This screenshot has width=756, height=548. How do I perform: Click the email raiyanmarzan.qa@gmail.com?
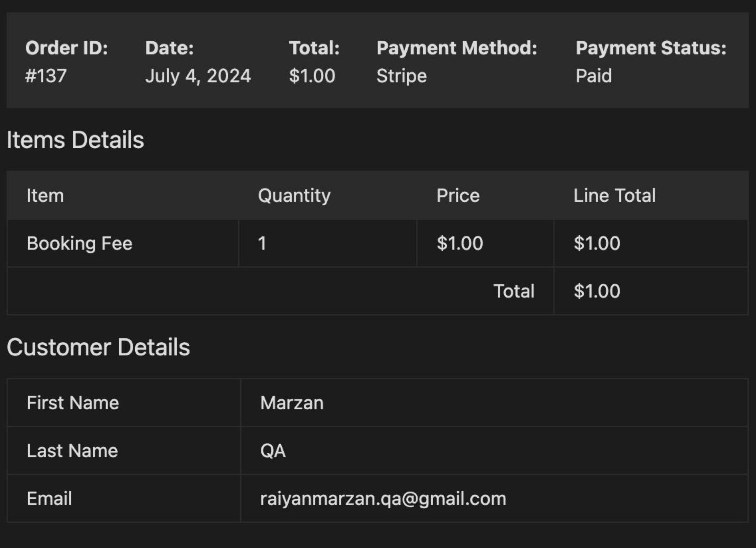(383, 499)
